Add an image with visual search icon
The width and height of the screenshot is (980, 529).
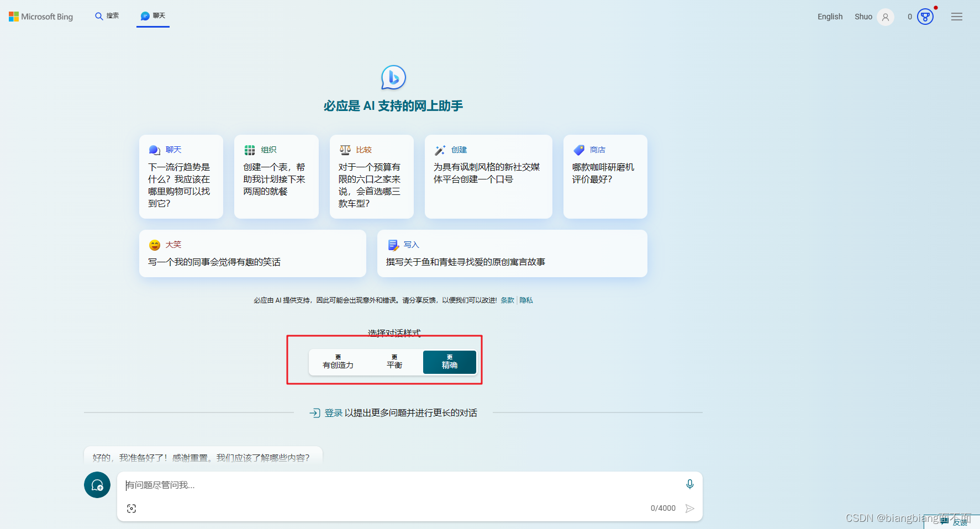click(131, 509)
